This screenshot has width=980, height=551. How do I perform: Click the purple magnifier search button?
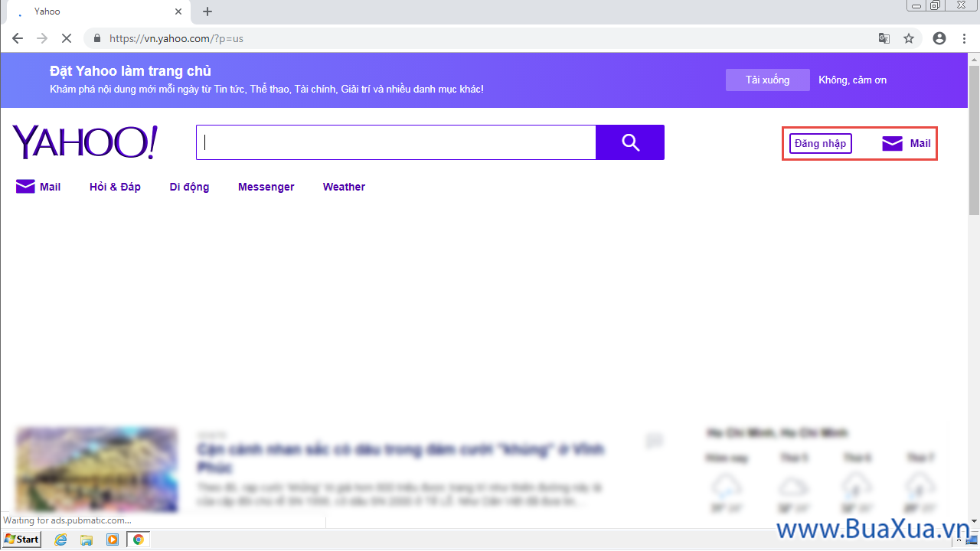pyautogui.click(x=630, y=142)
